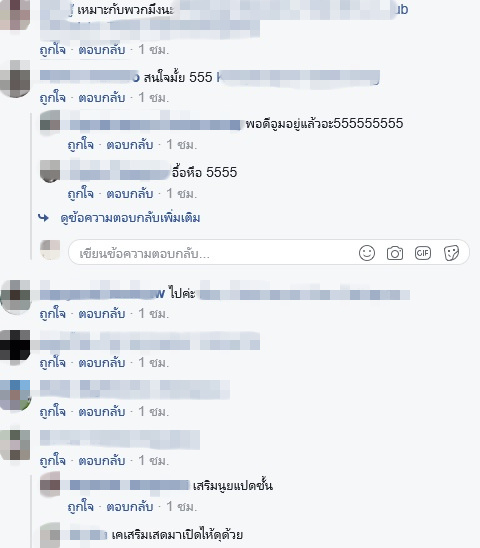Open the sticker picker icon
The height and width of the screenshot is (548, 480).
point(451,253)
